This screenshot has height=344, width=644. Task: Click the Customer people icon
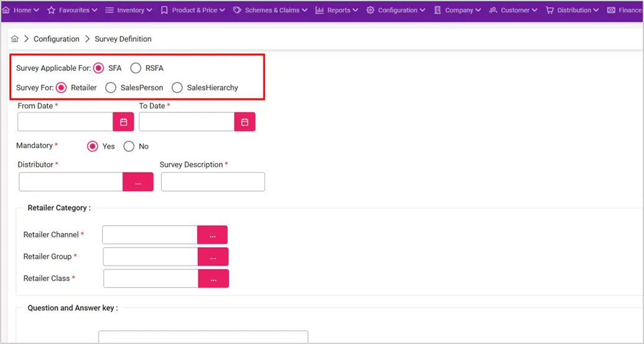[493, 10]
